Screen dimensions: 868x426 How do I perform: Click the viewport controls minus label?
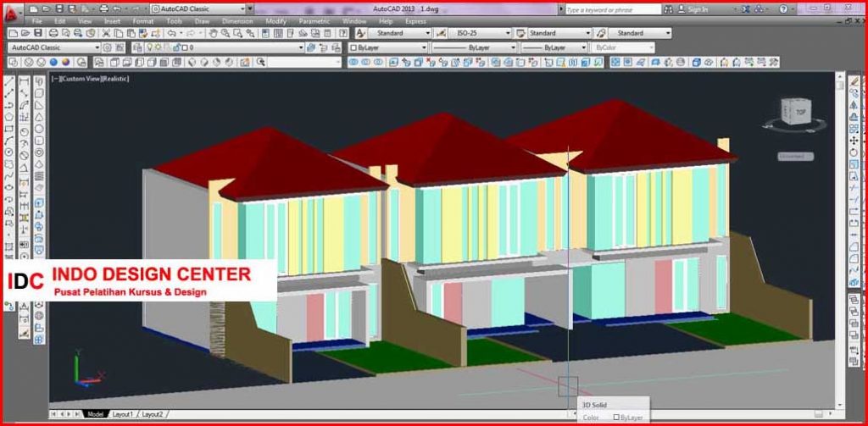56,79
